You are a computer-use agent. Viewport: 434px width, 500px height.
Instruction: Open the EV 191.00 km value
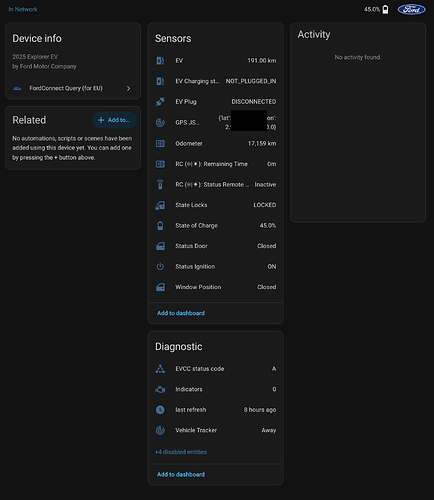262,61
